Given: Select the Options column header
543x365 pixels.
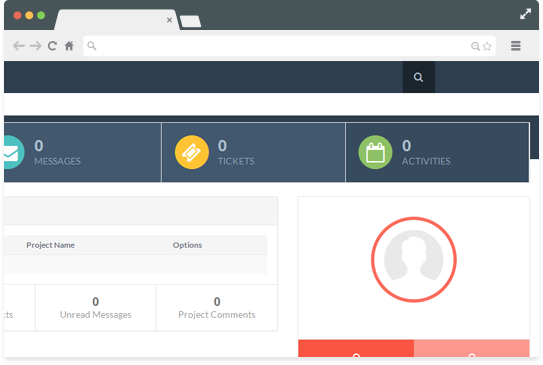Looking at the screenshot, I should pos(187,245).
